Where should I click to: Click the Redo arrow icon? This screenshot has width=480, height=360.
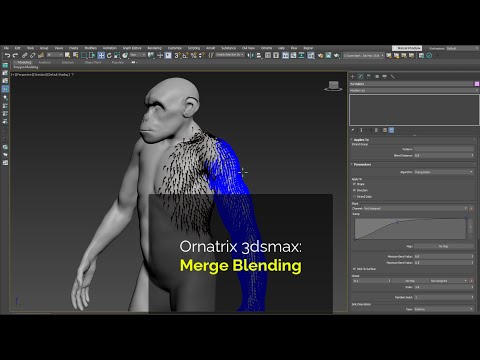pyautogui.click(x=15, y=55)
